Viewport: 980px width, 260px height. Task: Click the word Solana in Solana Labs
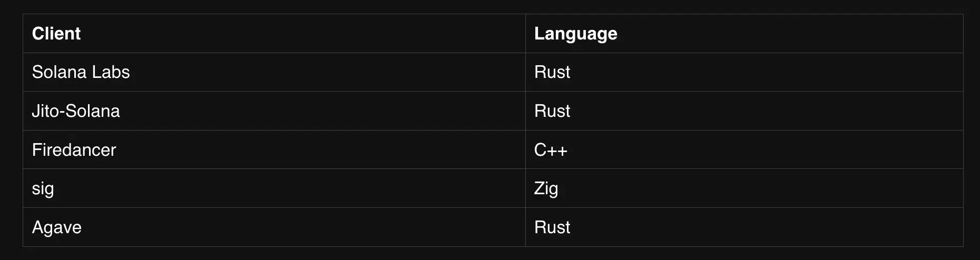59,72
